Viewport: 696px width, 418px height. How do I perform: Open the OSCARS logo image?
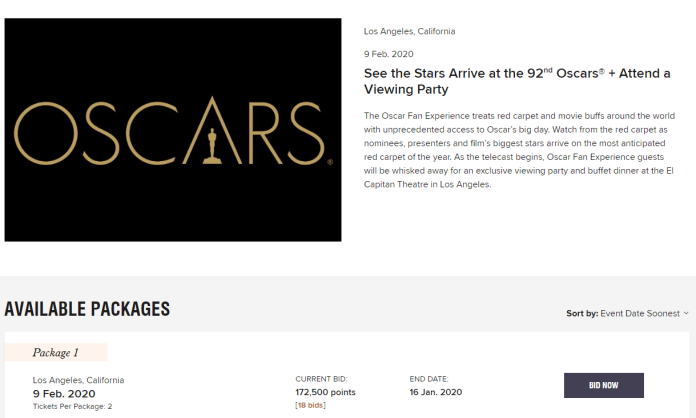(173, 130)
